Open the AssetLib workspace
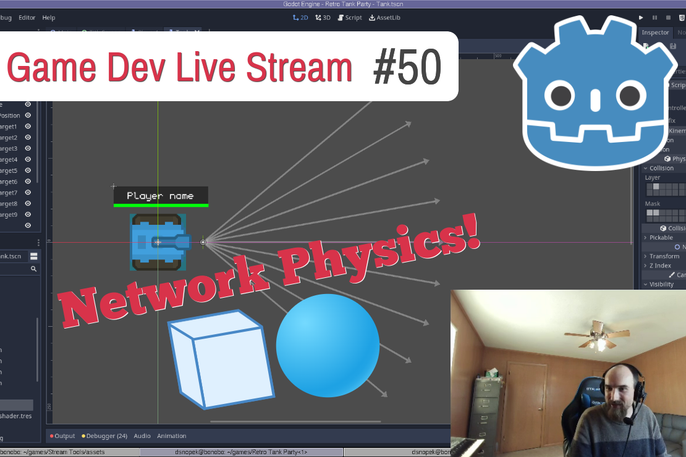This screenshot has width=686, height=457. pos(385,18)
